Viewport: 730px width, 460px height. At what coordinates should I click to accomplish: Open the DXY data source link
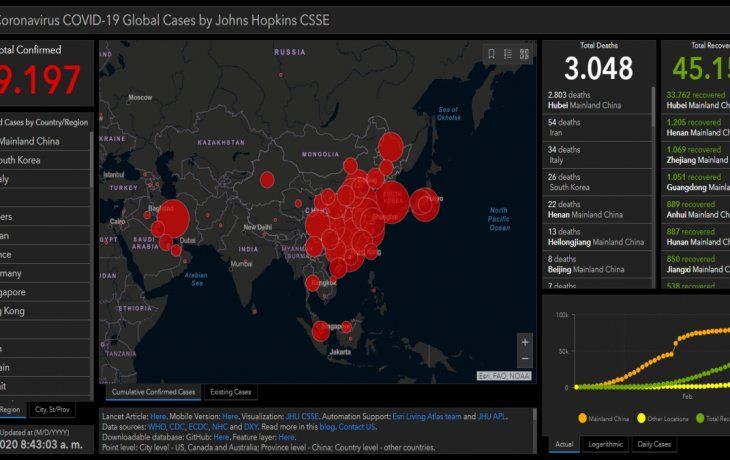pyautogui.click(x=250, y=426)
